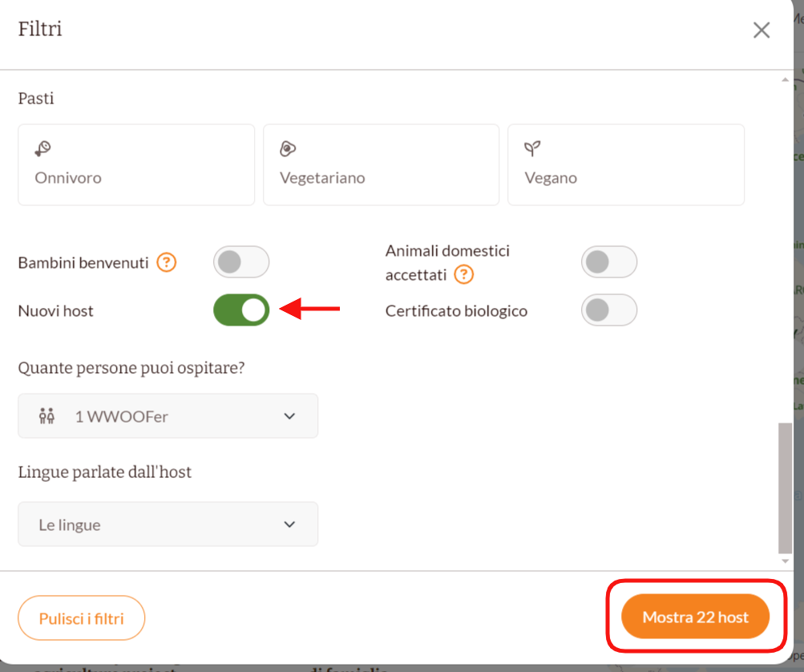The height and width of the screenshot is (672, 804).
Task: Click the filter panel vertical scrollbar thumb
Action: 785,488
